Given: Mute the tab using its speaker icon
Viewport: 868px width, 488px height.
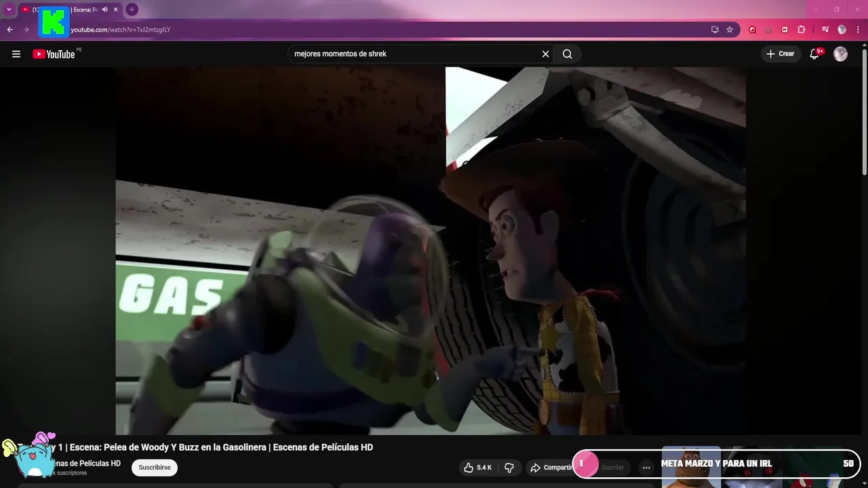Looking at the screenshot, I should pos(104,9).
